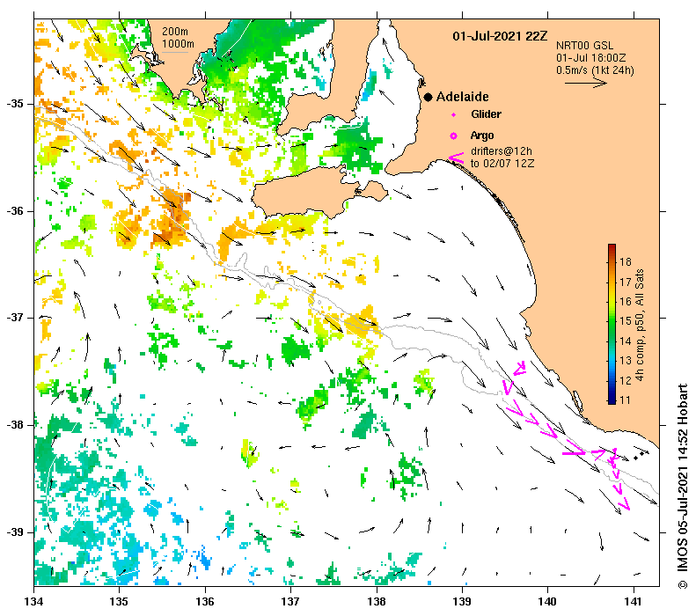Click the temperature color bar
696x616 pixels.
[x=612, y=324]
